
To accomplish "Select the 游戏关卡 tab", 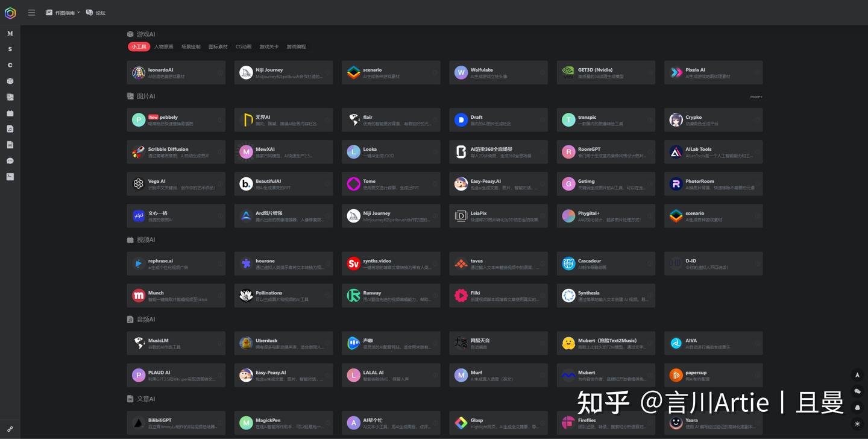I will (x=269, y=46).
